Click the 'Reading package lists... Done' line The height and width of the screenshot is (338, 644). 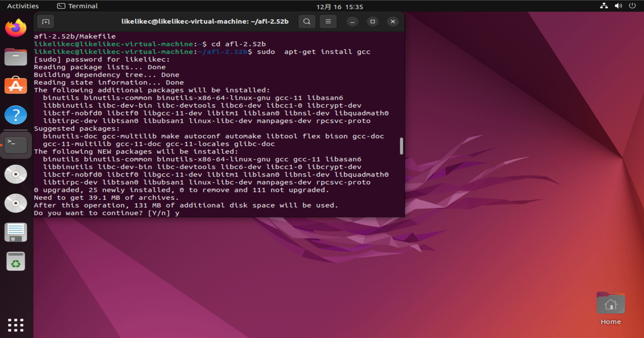click(x=100, y=67)
